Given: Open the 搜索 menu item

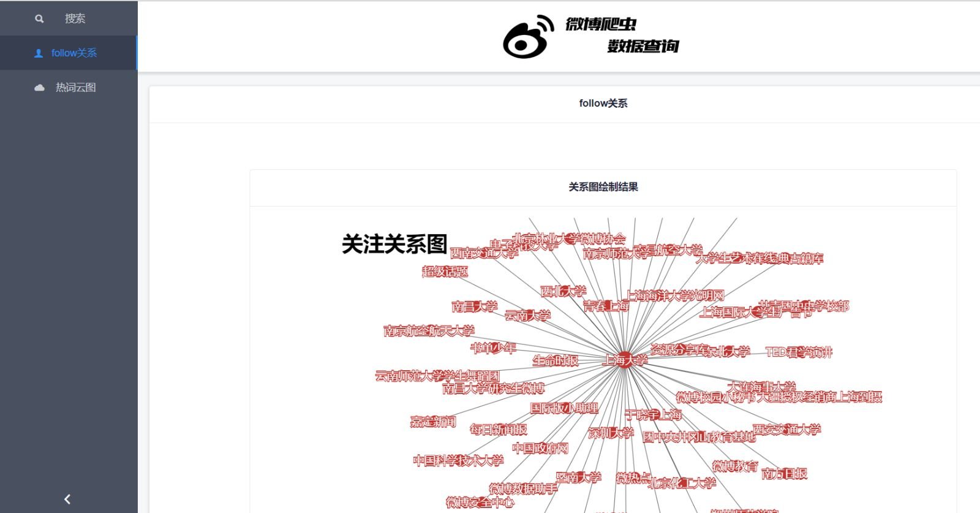Looking at the screenshot, I should (69, 18).
